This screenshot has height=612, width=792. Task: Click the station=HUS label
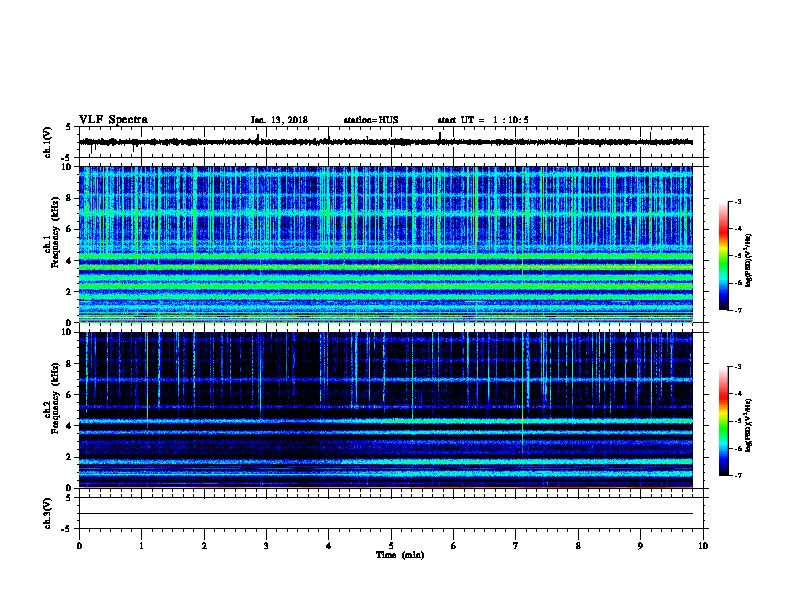click(371, 120)
